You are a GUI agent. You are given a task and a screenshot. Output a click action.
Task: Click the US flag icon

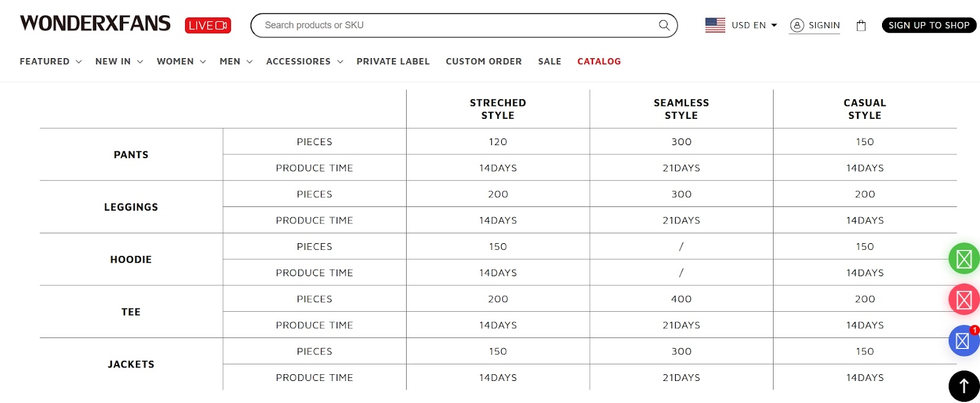pyautogui.click(x=715, y=25)
